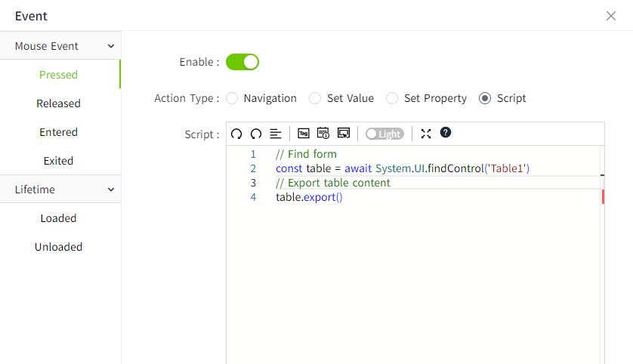This screenshot has height=364, width=633.
Task: Switch the Light theme toggle
Action: [384, 134]
